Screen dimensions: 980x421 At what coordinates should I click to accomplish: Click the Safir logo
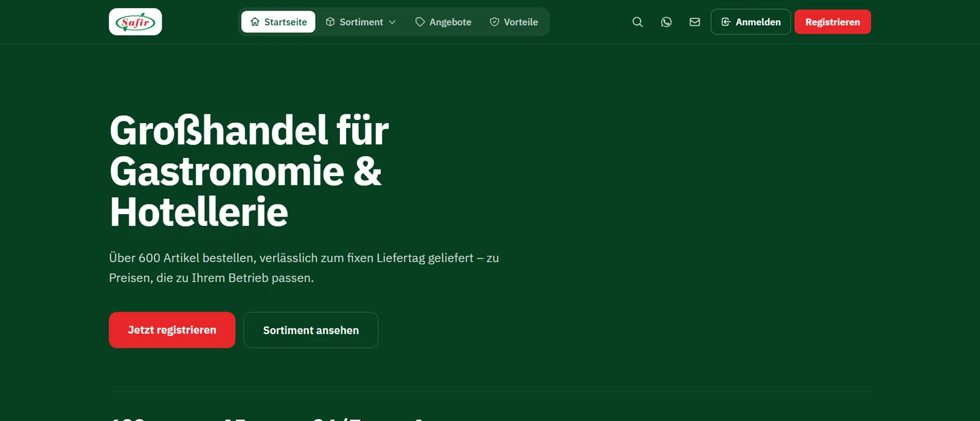pyautogui.click(x=135, y=22)
